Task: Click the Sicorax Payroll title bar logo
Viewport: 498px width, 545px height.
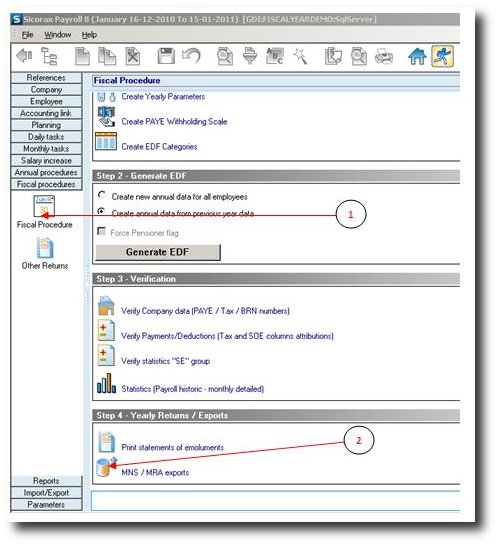Action: 16,19
